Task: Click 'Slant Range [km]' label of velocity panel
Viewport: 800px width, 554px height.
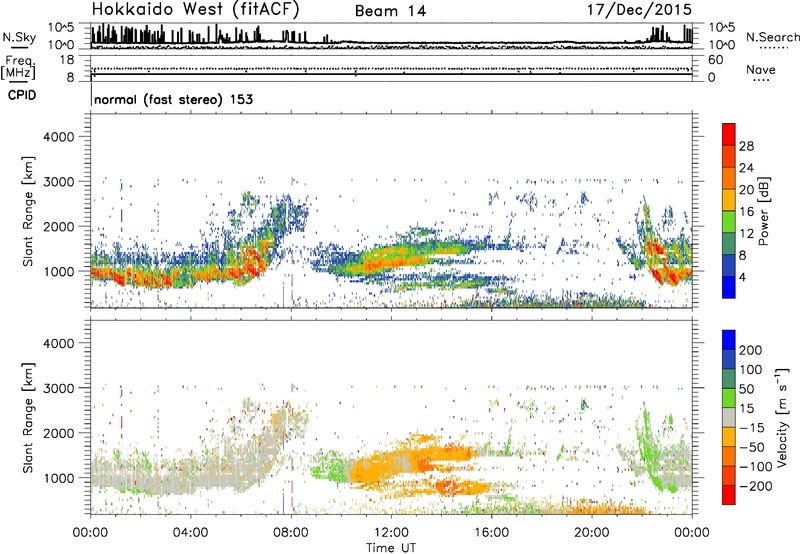Action: 28,418
